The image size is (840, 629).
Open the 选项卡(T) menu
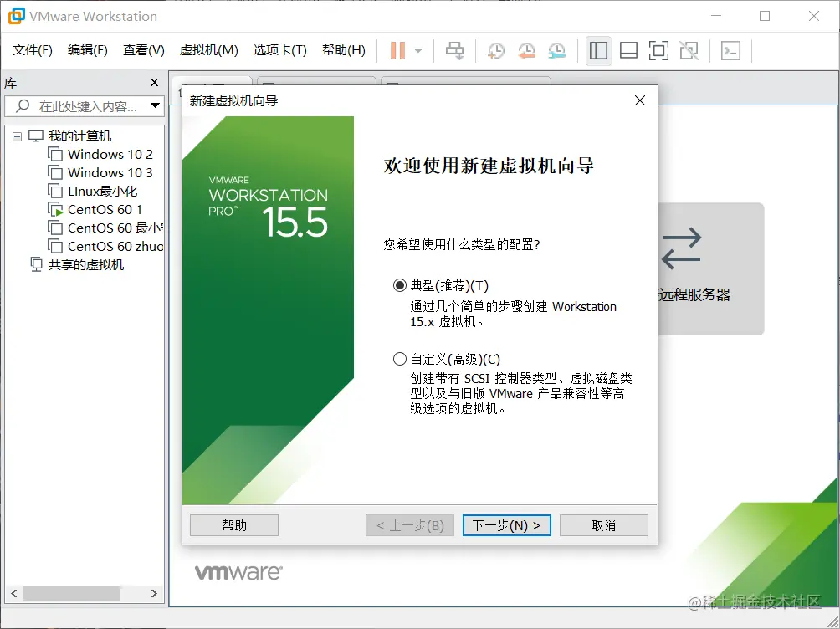click(x=279, y=50)
